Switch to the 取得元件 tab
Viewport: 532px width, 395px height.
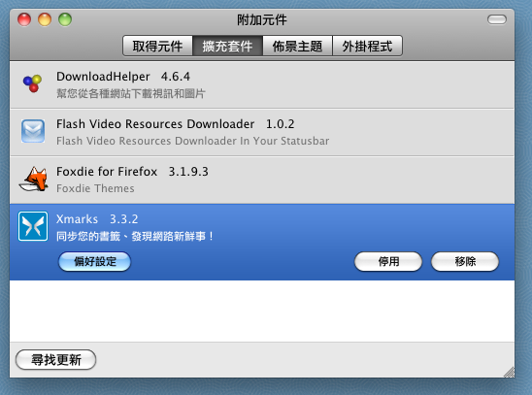click(x=158, y=46)
